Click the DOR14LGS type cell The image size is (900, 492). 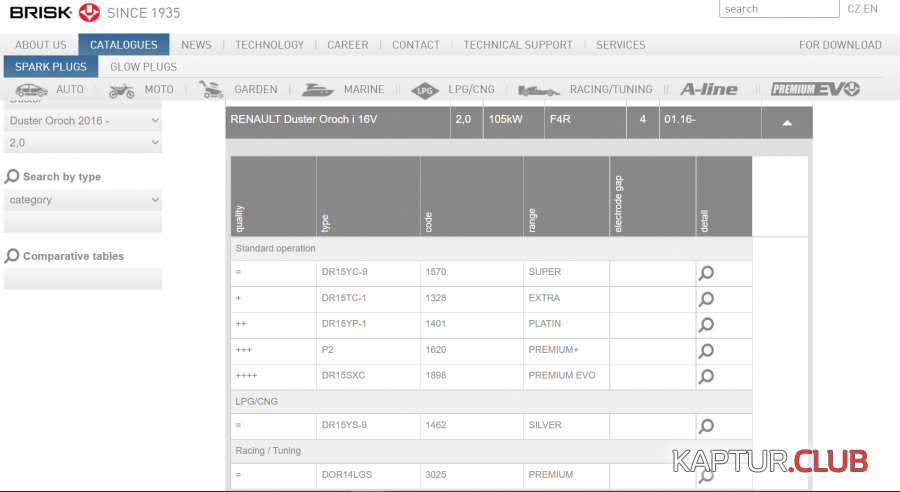click(x=368, y=476)
